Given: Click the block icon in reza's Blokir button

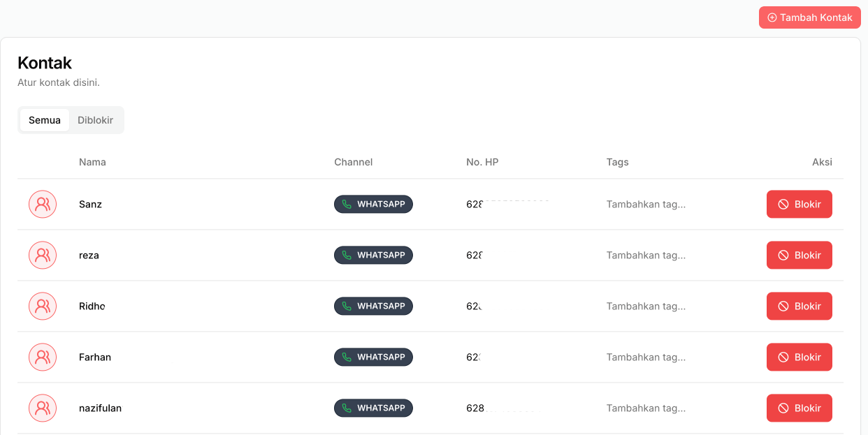Looking at the screenshot, I should (781, 255).
